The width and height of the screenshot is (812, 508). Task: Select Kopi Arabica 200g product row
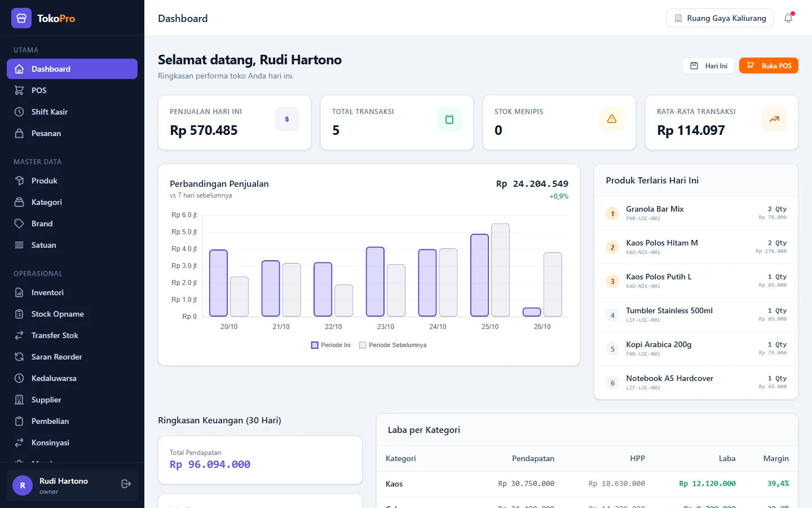pyautogui.click(x=696, y=349)
